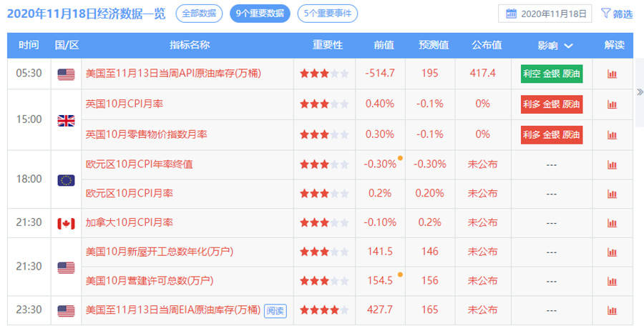The height and width of the screenshot is (336, 644).
Task: Click the 阅读 button on EIA row
Action: 275,311
